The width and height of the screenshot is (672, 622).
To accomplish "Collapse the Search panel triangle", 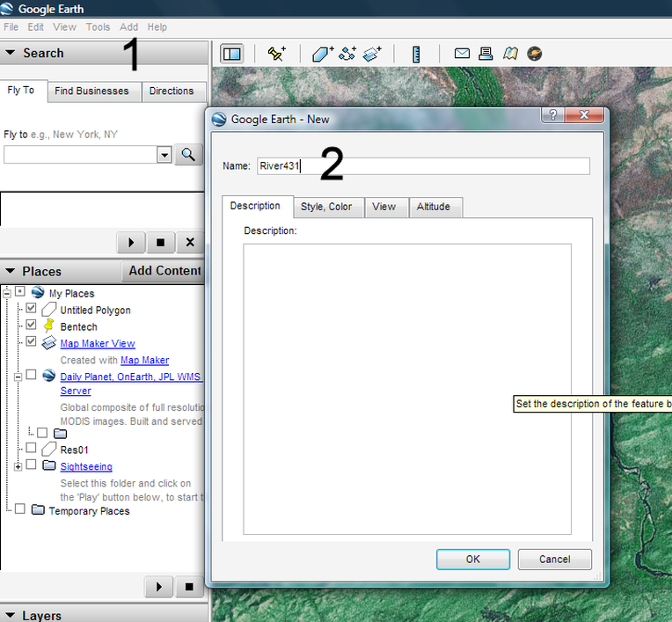I will click(x=11, y=52).
